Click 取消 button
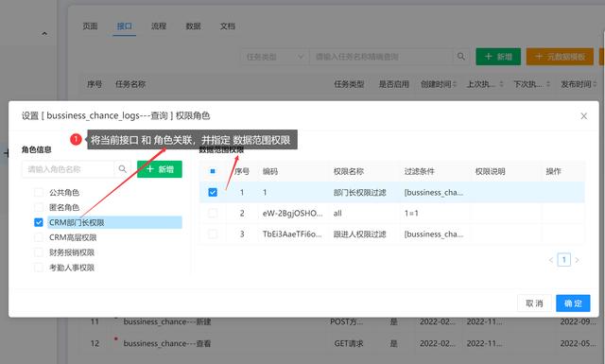 (534, 303)
